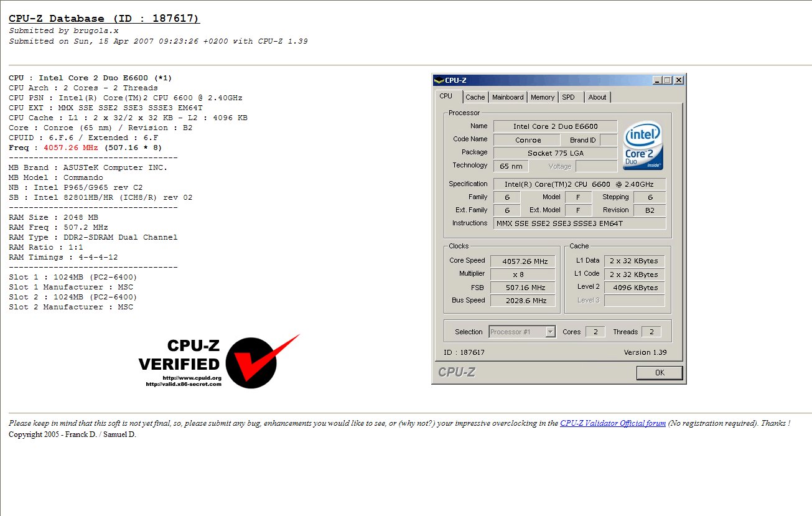Click the Core Speed value 4057.26 MHz field
Viewport: 812px width, 516px height.
tap(523, 261)
